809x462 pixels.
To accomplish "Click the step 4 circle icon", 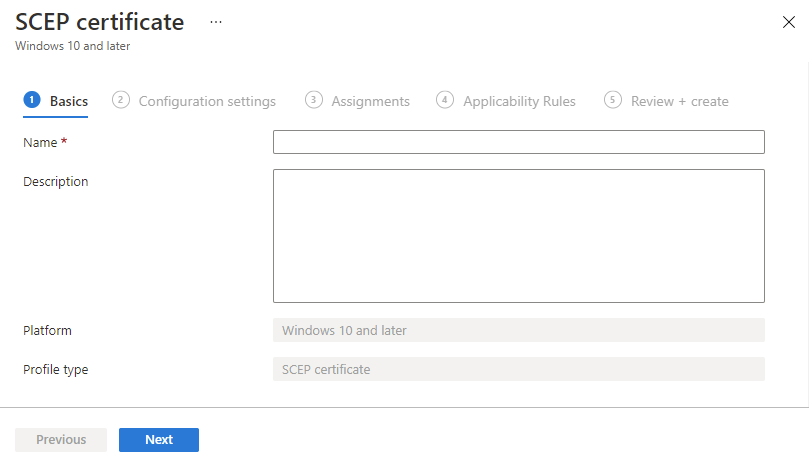I will click(445, 100).
